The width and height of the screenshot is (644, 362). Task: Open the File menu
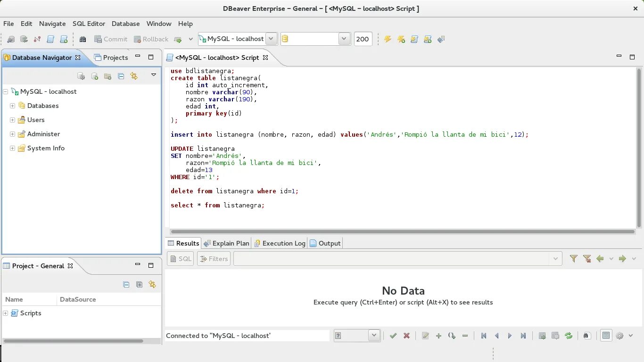[x=8, y=24]
